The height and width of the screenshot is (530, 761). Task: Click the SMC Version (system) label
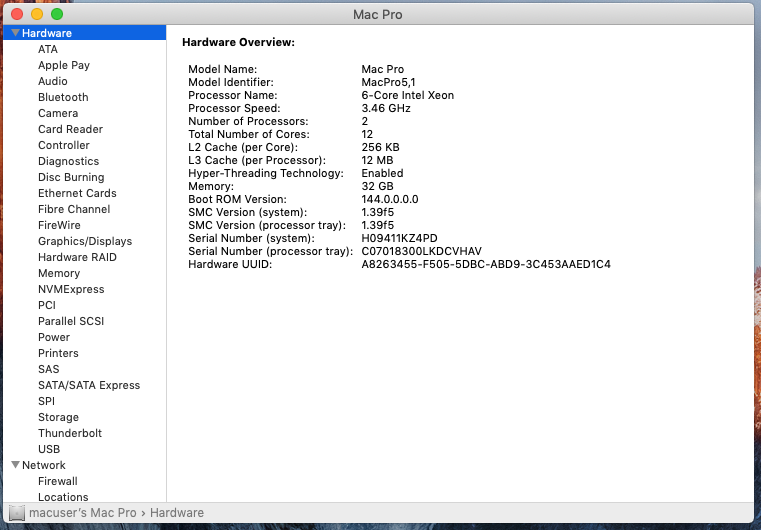click(x=248, y=212)
